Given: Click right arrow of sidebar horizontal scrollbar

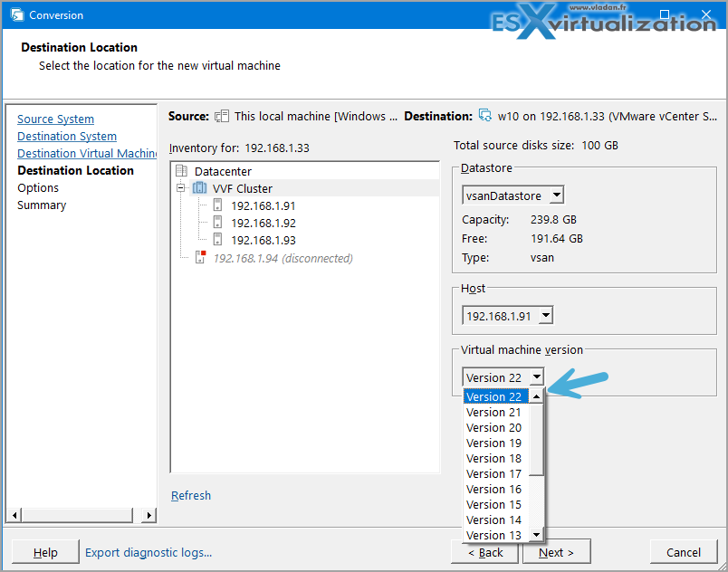Looking at the screenshot, I should (x=148, y=514).
